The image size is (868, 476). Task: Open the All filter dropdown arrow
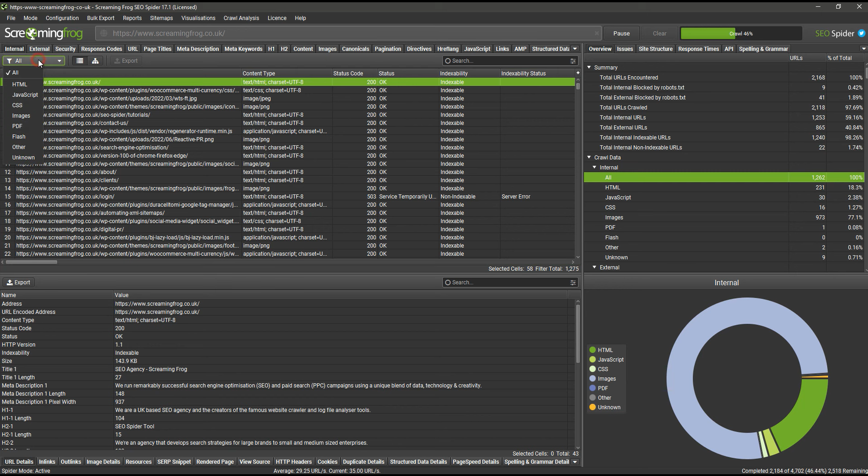[59, 61]
